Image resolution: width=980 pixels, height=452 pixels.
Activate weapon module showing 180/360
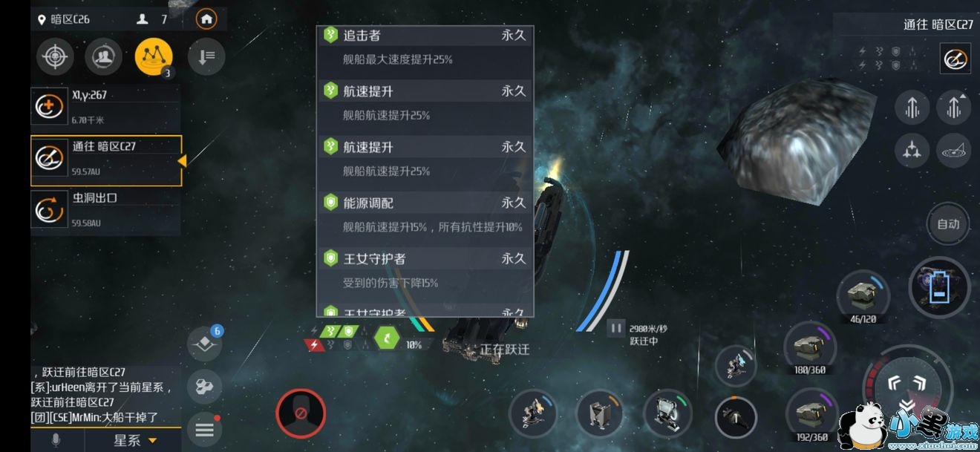pos(810,345)
